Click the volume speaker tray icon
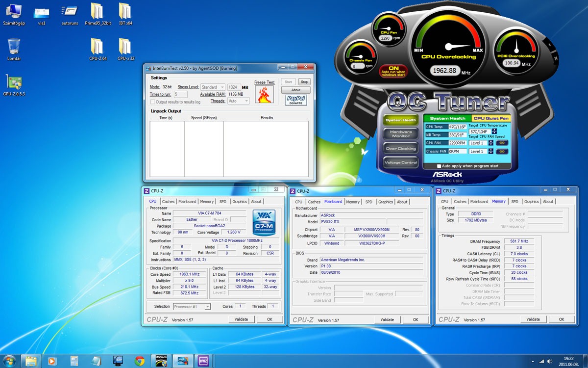The image size is (588, 368). pyautogui.click(x=549, y=361)
